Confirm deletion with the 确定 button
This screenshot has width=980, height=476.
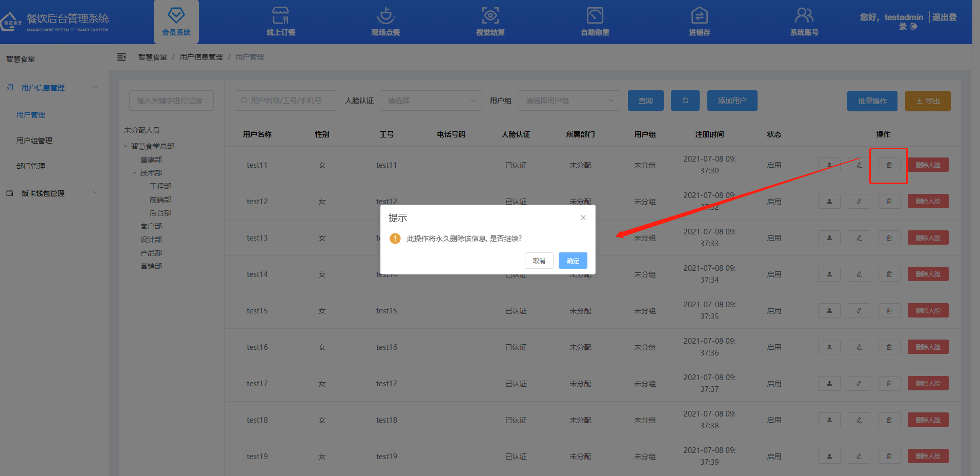pyautogui.click(x=573, y=261)
